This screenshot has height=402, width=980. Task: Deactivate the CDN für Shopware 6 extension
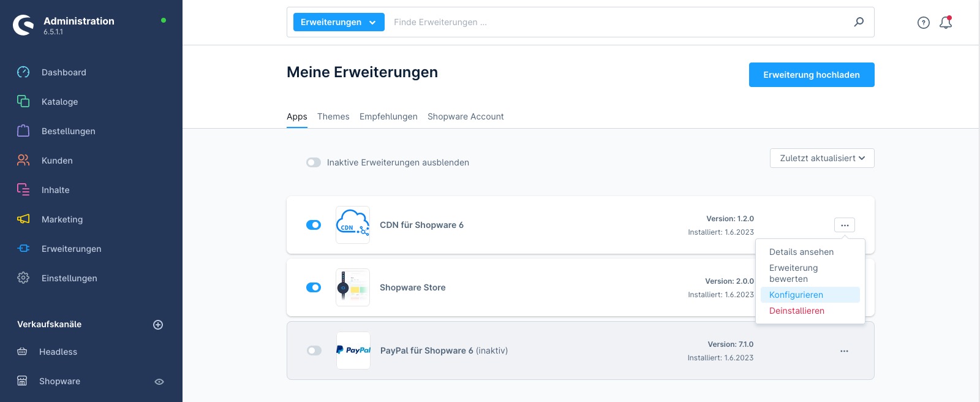click(x=314, y=225)
